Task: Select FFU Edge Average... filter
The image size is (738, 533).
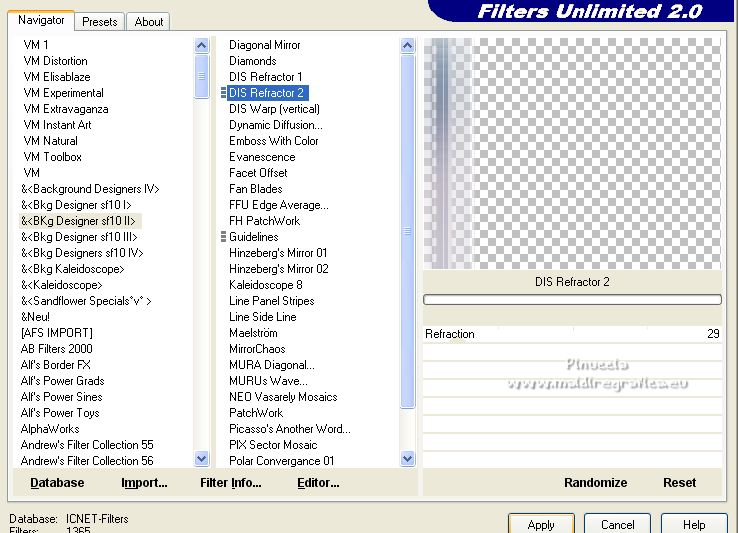Action: 279,205
